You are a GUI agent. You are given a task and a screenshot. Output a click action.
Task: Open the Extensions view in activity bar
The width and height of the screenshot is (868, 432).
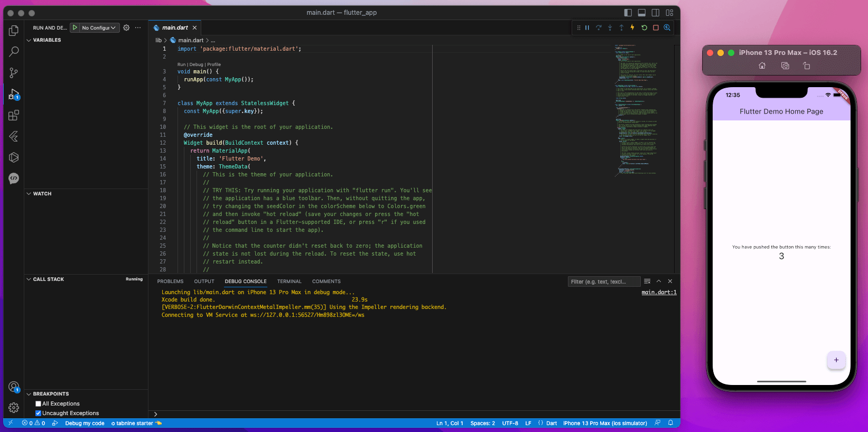pyautogui.click(x=14, y=115)
